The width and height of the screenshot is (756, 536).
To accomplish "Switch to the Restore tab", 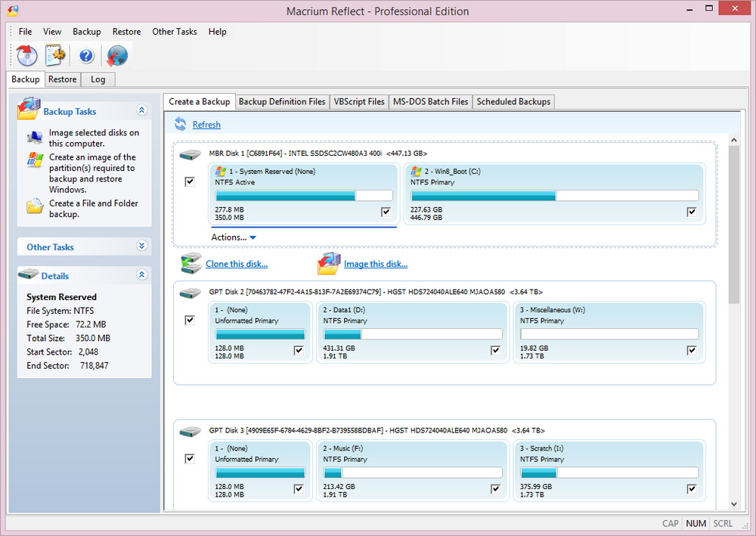I will [62, 79].
